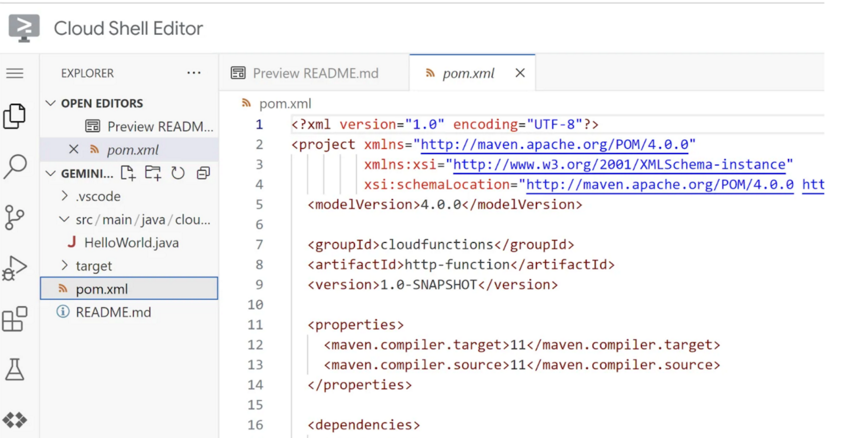Refresh the explorer file tree
This screenshot has height=438, width=856.
[x=178, y=173]
